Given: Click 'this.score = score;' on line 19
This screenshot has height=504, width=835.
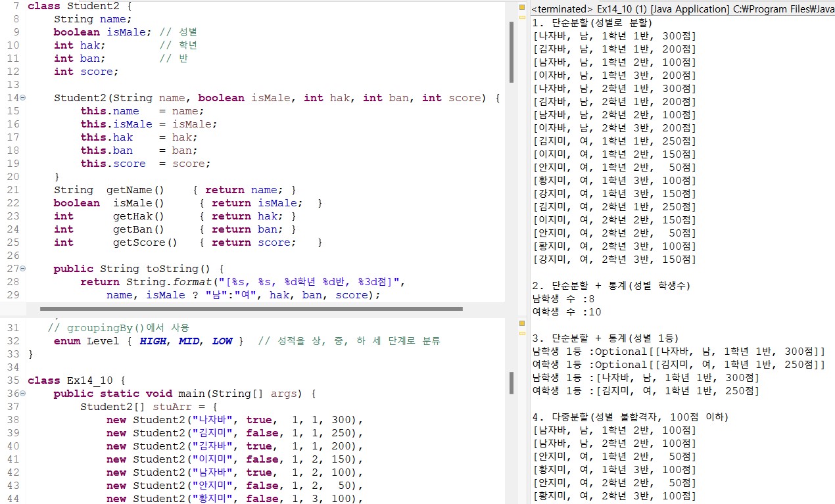Looking at the screenshot, I should [x=145, y=164].
